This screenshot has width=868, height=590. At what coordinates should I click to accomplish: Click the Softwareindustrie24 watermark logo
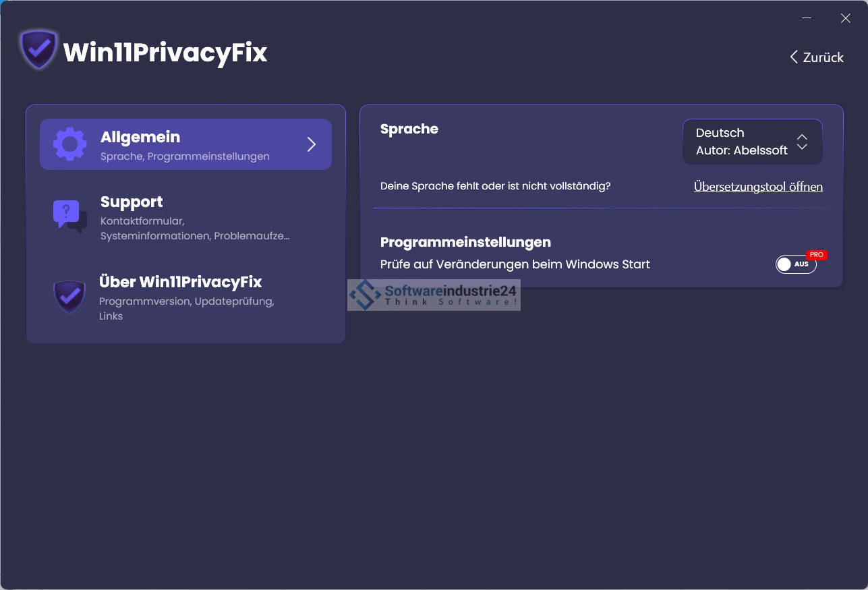coord(434,295)
